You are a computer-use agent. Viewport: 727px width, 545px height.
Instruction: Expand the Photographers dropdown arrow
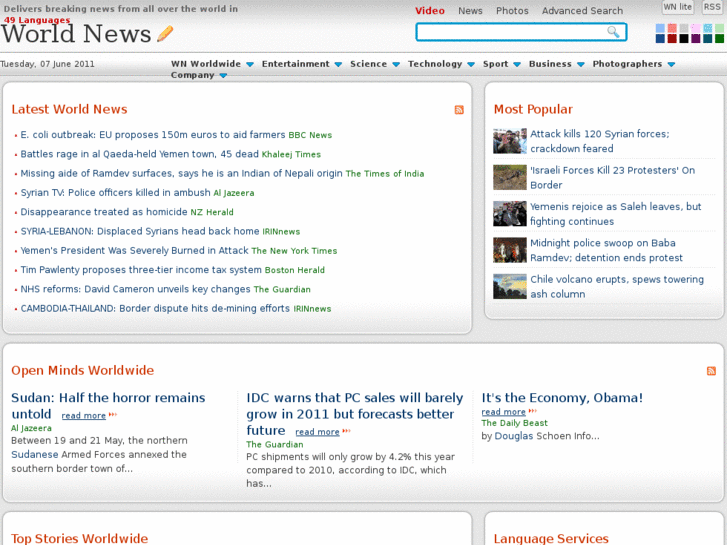pyautogui.click(x=671, y=64)
